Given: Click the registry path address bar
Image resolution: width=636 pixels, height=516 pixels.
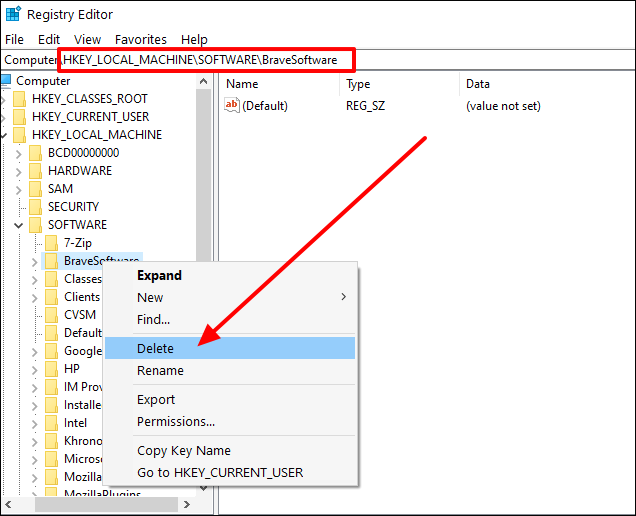Looking at the screenshot, I should click(318, 60).
